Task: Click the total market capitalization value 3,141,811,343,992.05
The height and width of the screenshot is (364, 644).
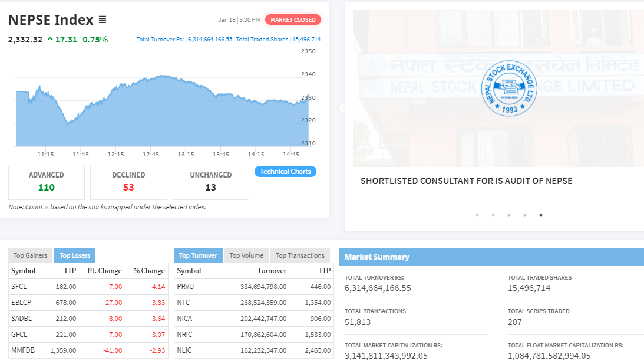Action: [386, 356]
